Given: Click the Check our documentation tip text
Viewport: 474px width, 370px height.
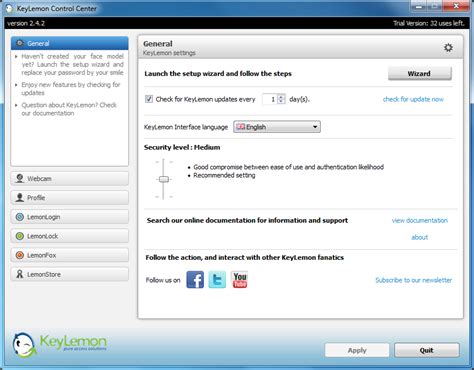Looking at the screenshot, I should pos(69,109).
